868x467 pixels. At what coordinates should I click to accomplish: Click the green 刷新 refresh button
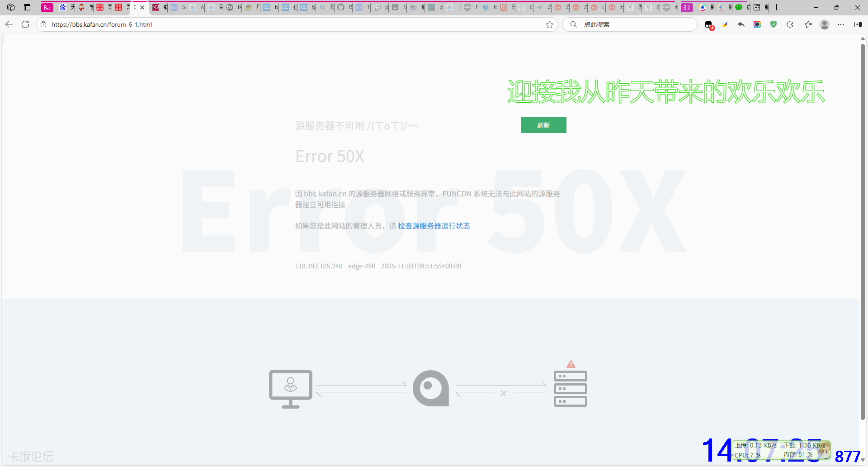(x=543, y=125)
